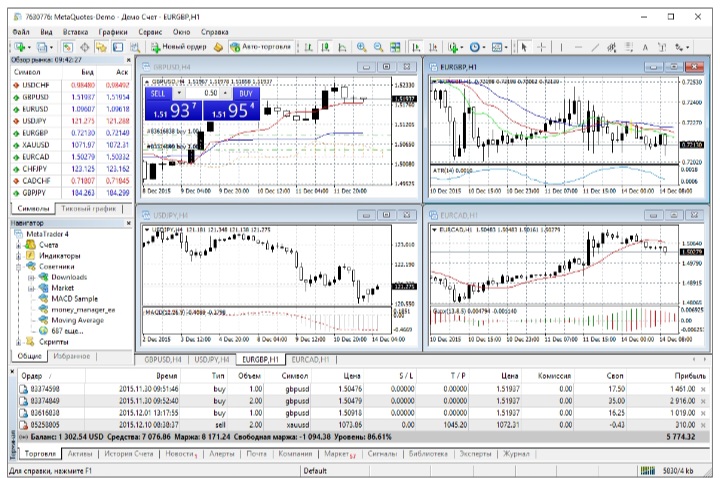This screenshot has width=720, height=478.
Task: Open the Избранное tab in Navigator
Action: 72,356
